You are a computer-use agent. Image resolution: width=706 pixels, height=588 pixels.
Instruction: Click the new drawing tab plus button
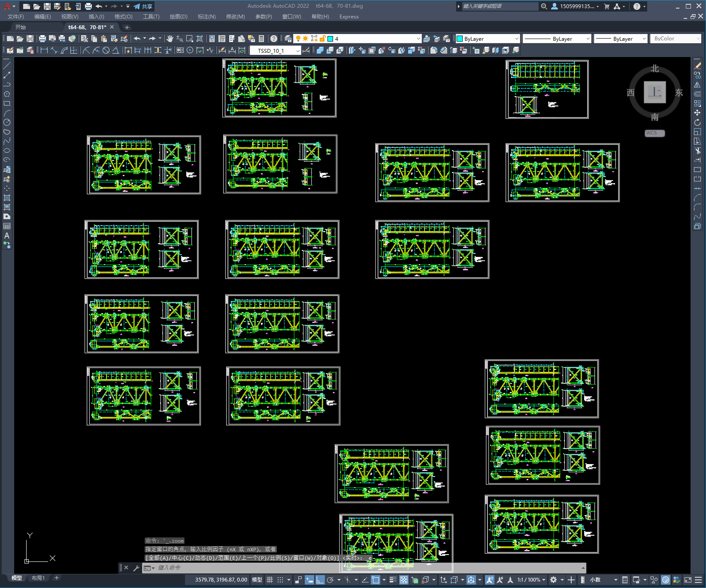[127, 27]
